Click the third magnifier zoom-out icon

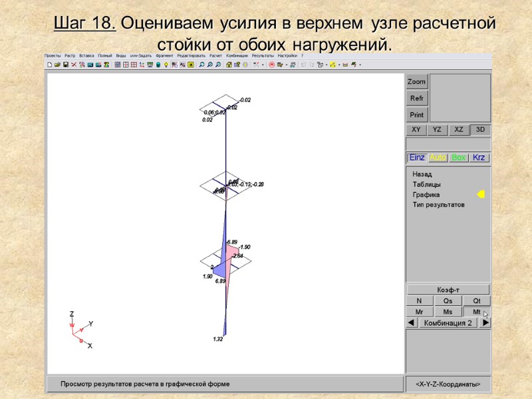[x=218, y=65]
